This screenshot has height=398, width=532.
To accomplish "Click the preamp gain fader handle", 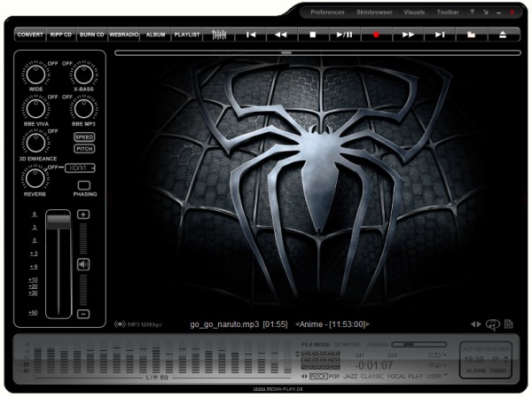I will click(x=59, y=221).
